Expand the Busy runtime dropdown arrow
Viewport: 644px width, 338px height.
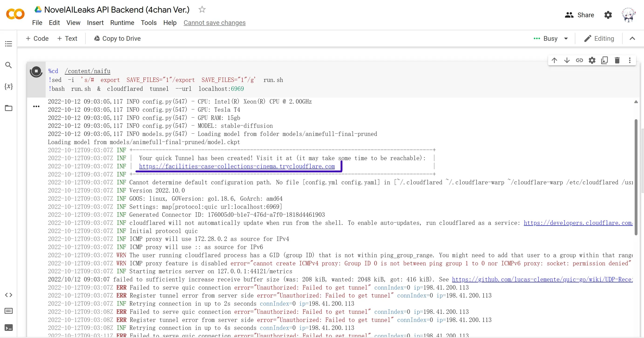coord(566,38)
